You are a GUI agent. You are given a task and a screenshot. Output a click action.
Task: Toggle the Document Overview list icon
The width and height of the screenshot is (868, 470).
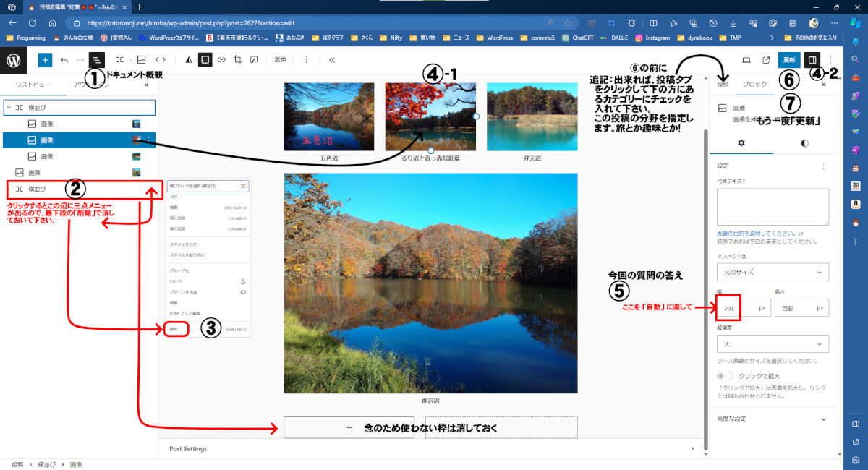[97, 60]
